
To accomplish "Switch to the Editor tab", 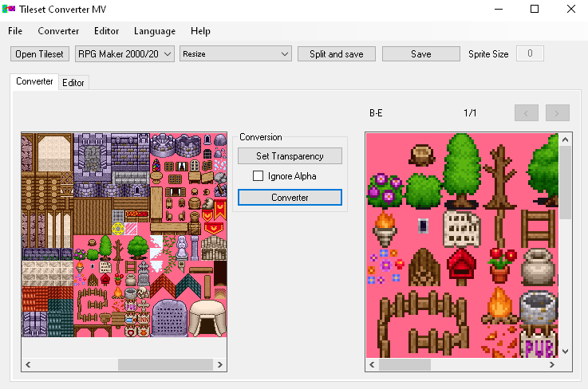I will coord(73,82).
